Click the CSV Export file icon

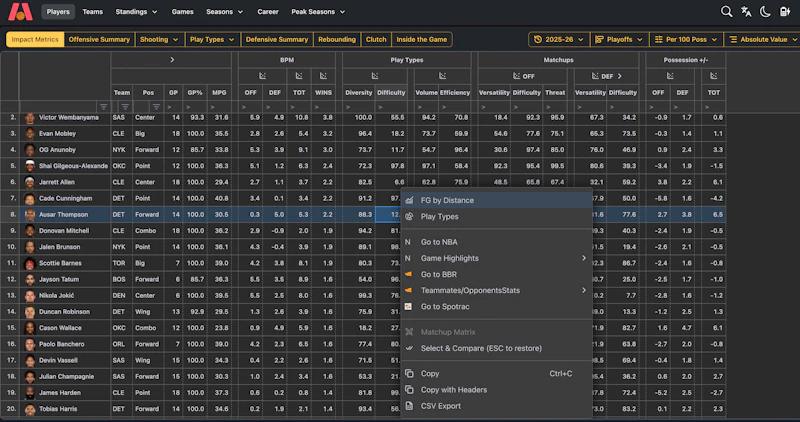tap(409, 406)
